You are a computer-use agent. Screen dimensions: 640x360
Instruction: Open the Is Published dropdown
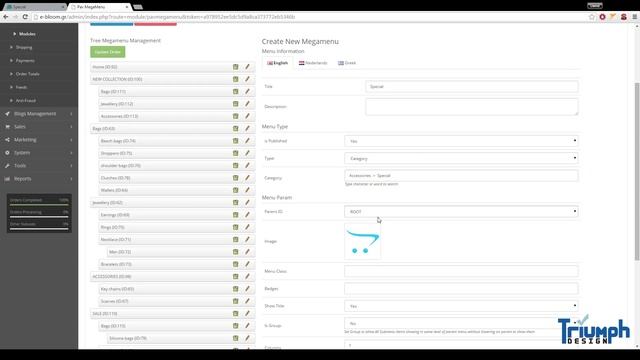coord(461,141)
